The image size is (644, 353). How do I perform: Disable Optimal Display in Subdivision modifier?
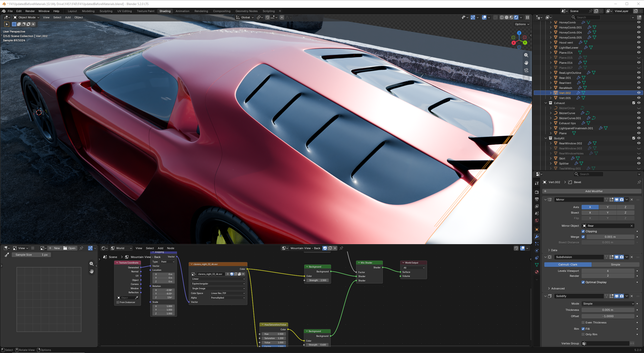[x=583, y=282]
